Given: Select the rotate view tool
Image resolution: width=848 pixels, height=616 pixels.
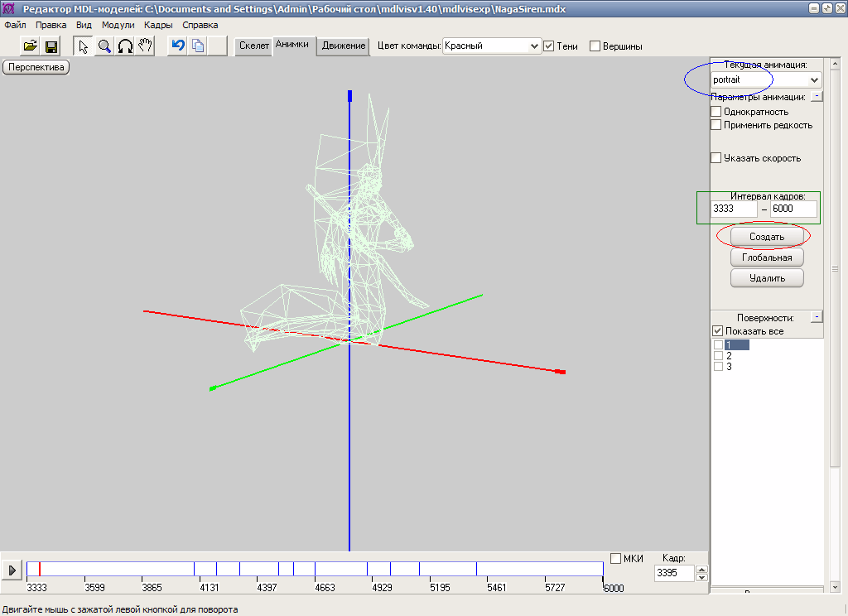Looking at the screenshot, I should point(125,46).
